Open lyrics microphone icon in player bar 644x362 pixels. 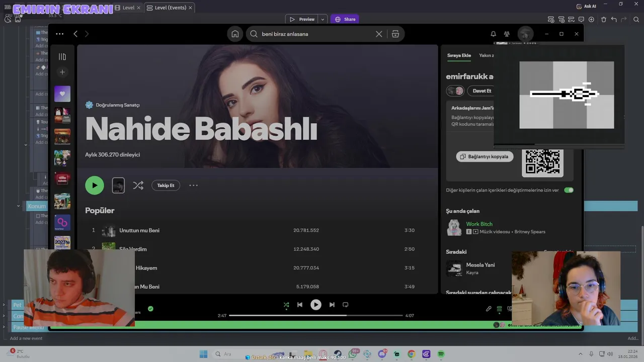tap(489, 309)
